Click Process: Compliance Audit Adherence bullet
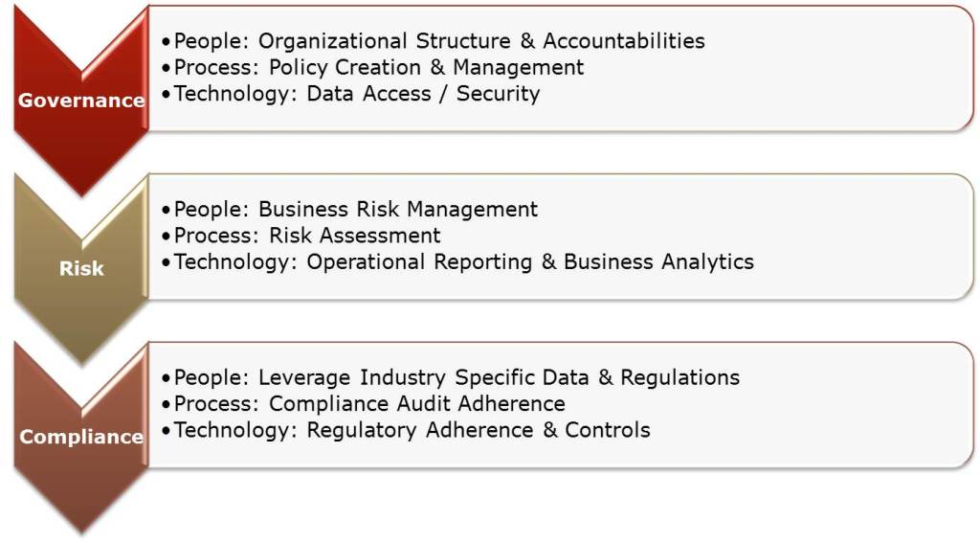Viewport: 980px width, 543px height. click(363, 404)
